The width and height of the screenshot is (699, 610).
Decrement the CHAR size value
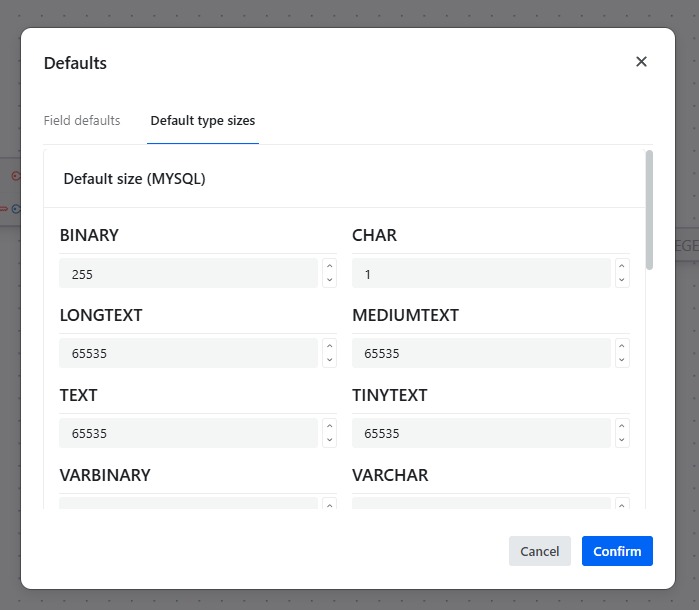(622, 280)
